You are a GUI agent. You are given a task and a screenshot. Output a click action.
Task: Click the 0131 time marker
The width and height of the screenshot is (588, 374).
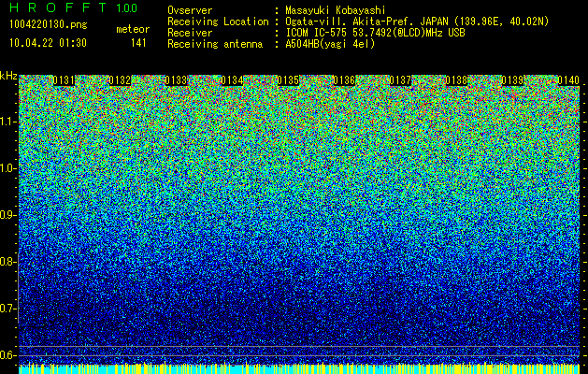pyautogui.click(x=64, y=80)
